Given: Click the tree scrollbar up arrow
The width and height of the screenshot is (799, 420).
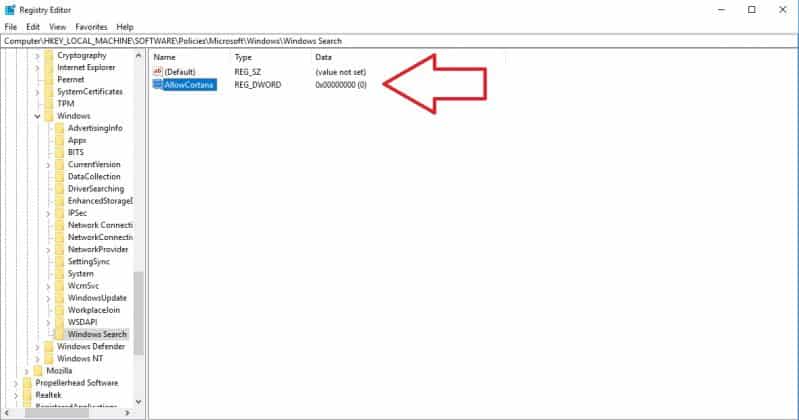Looking at the screenshot, I should (x=139, y=56).
